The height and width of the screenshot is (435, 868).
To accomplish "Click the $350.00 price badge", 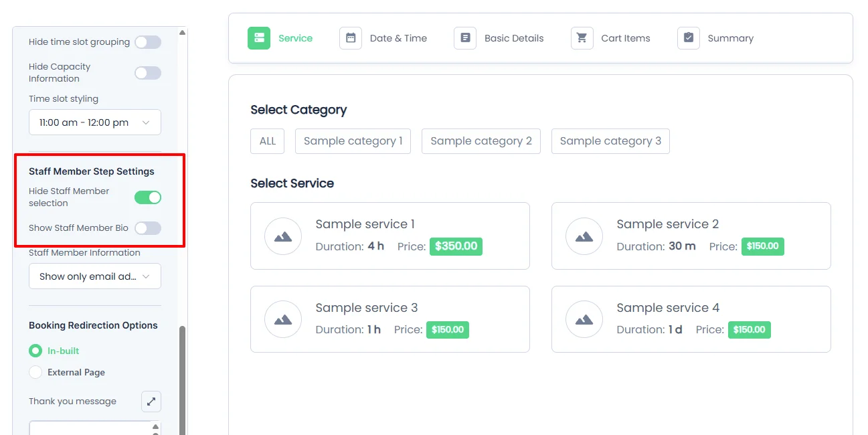I will [456, 246].
